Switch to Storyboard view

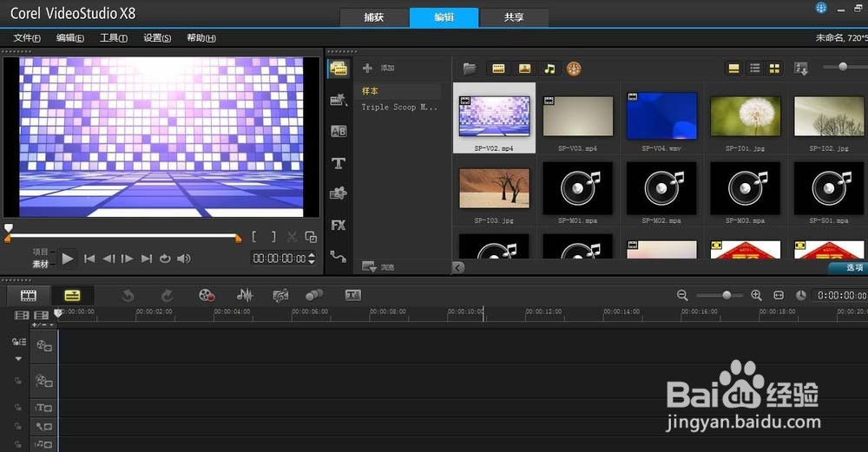29,296
